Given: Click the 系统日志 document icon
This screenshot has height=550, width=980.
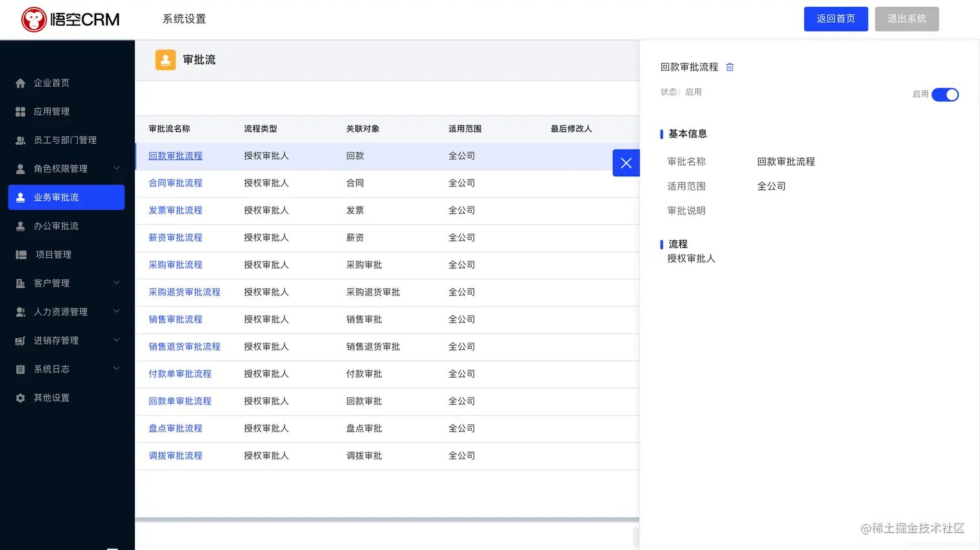Looking at the screenshot, I should tap(20, 369).
